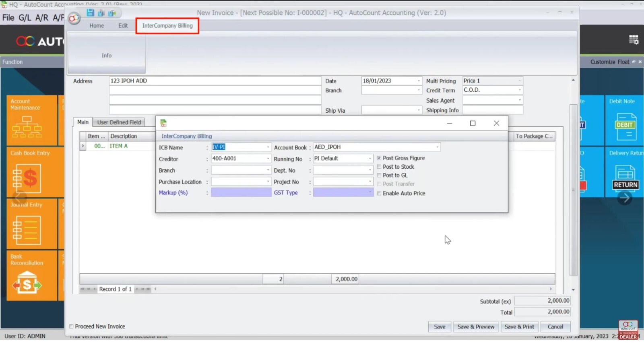Click Save & Print button

coord(519,327)
